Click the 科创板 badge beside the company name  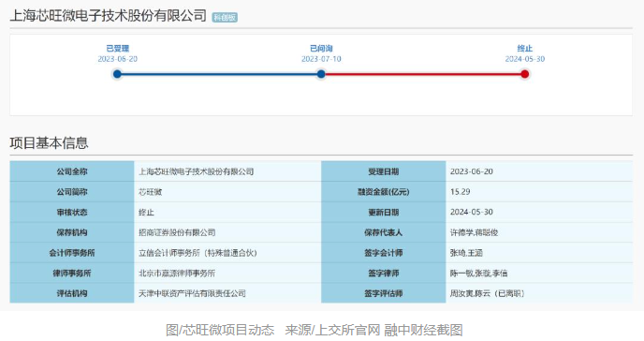[225, 17]
